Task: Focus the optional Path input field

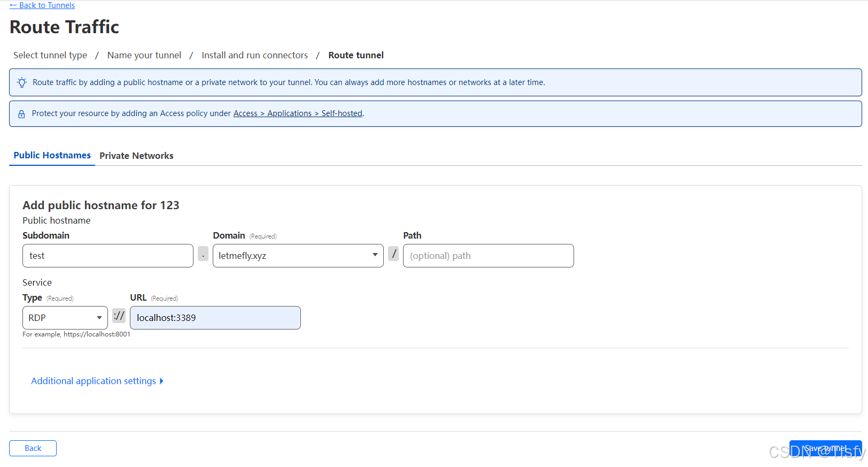Action: (x=488, y=256)
